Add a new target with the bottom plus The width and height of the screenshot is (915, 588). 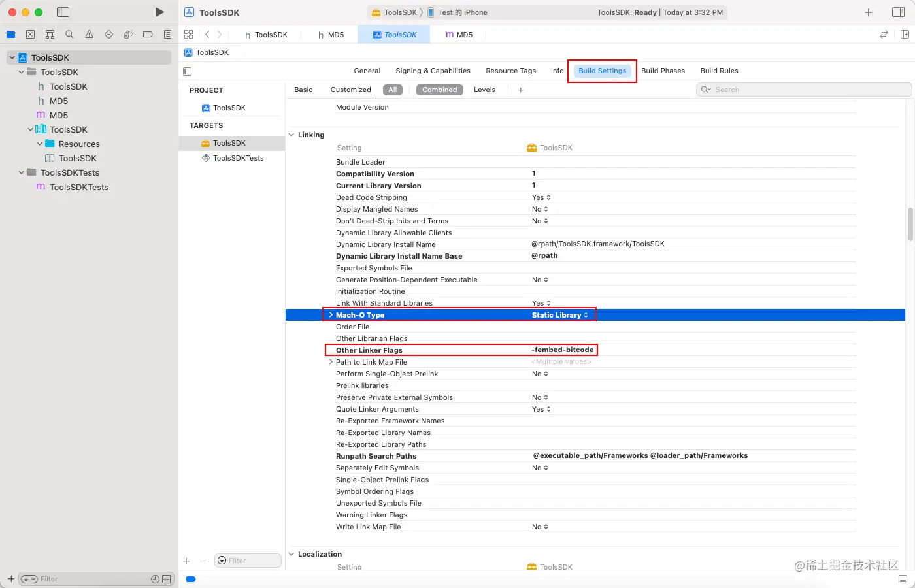click(186, 561)
